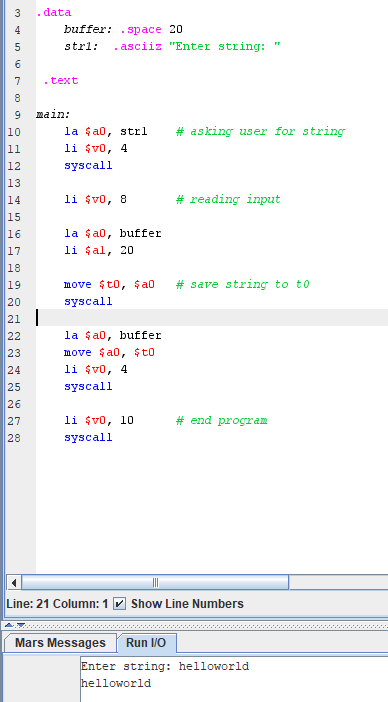Click the 'Line: 21 Column: 1' status text

tap(57, 604)
